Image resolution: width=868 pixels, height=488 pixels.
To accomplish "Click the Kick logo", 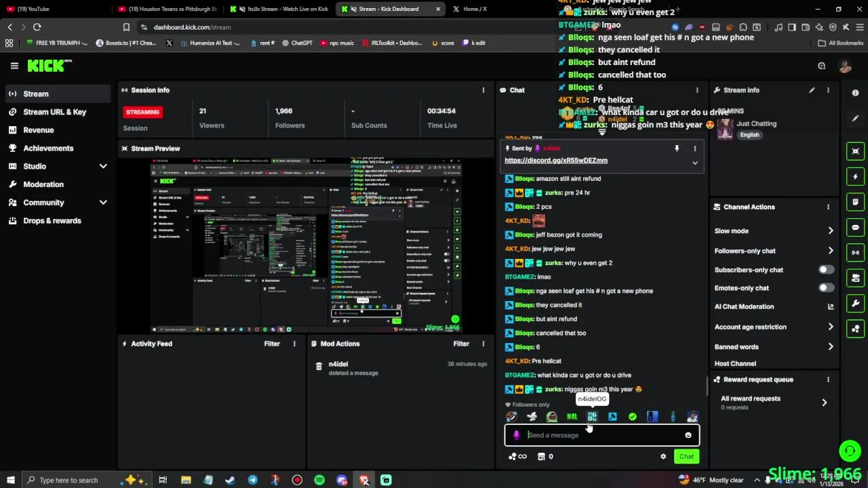I will coord(50,66).
